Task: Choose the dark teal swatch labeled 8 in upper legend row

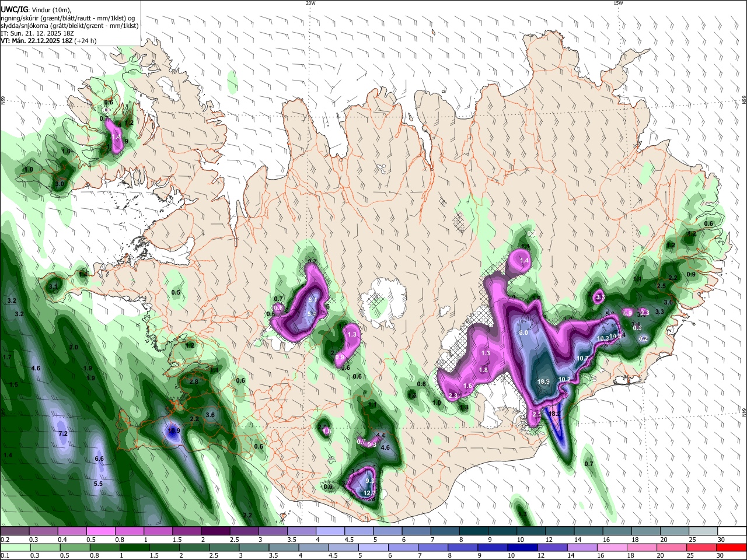Action: click(x=474, y=531)
